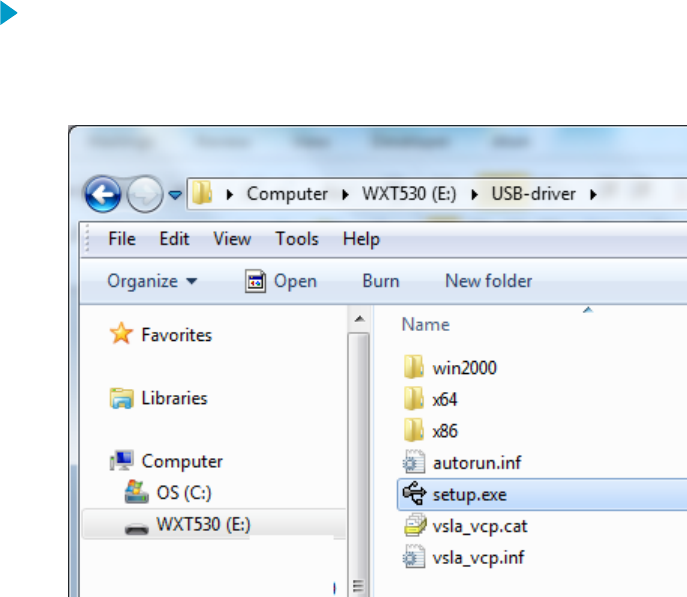
Task: Click the navigation pane scroll up arrow
Action: point(360,319)
